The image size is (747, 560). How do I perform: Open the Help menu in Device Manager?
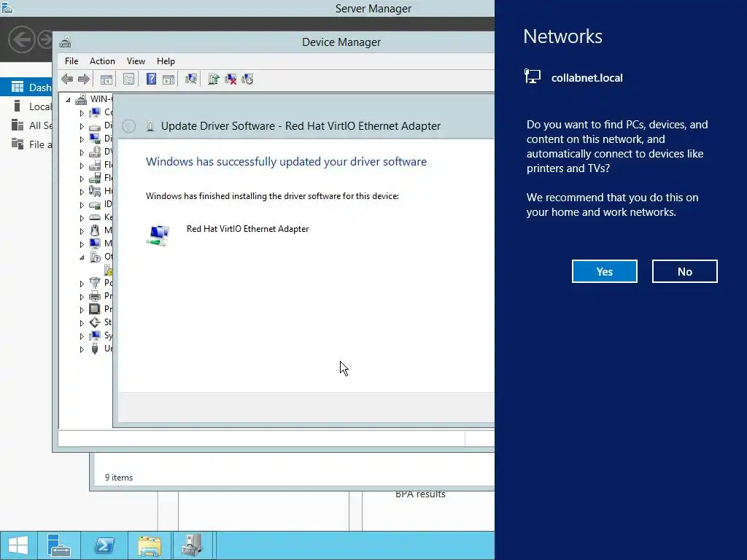[x=166, y=61]
